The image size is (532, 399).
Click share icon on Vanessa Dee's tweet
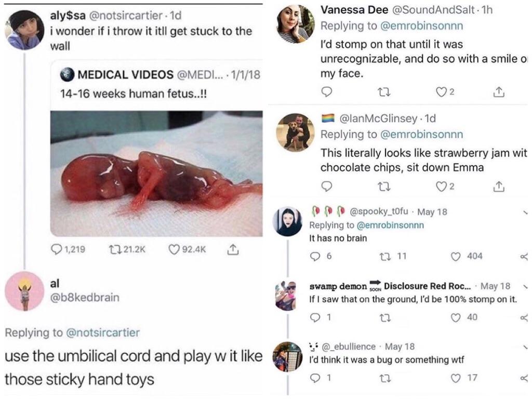498,91
